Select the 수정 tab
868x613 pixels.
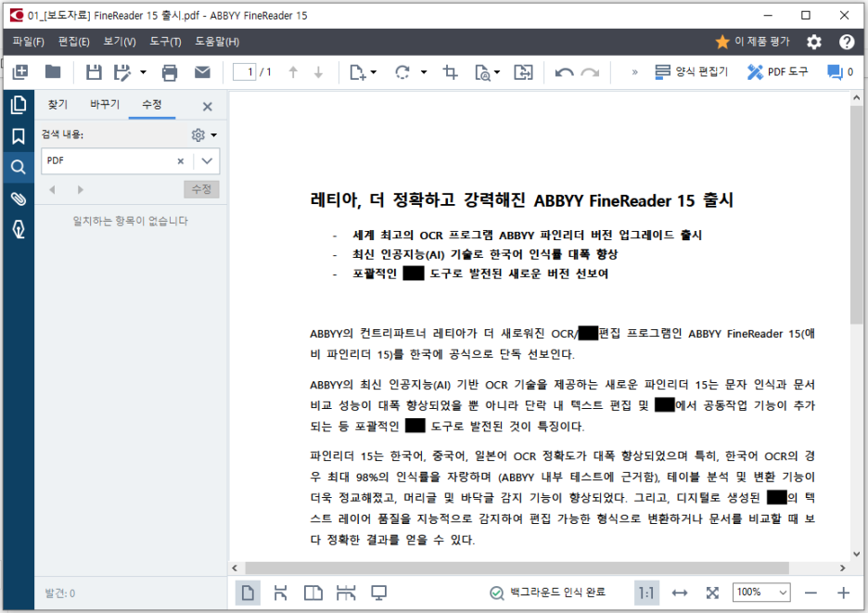click(x=152, y=104)
